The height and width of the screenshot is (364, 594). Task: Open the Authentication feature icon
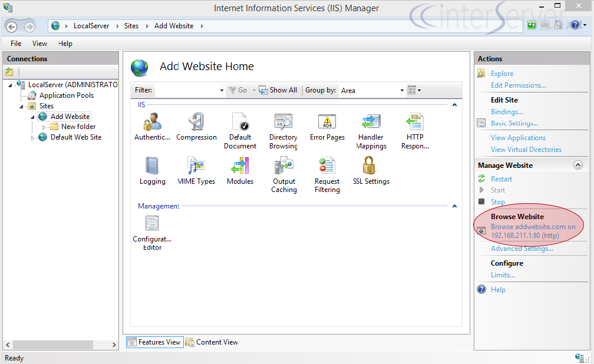(x=152, y=127)
